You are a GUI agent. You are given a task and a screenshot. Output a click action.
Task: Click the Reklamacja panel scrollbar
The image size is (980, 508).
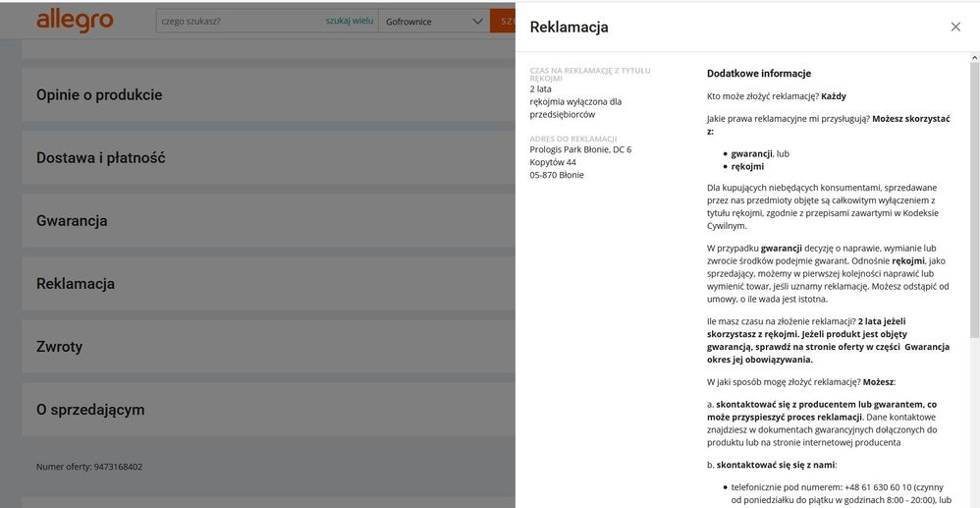click(974, 197)
